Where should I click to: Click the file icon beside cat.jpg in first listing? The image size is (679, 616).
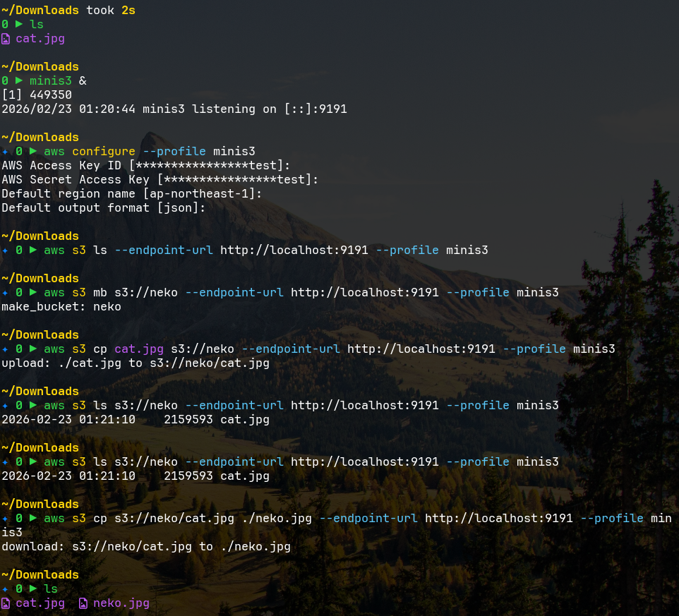click(x=6, y=39)
